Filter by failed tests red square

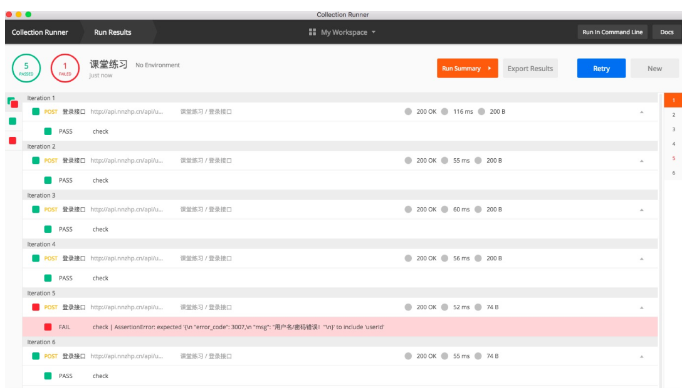(13, 140)
